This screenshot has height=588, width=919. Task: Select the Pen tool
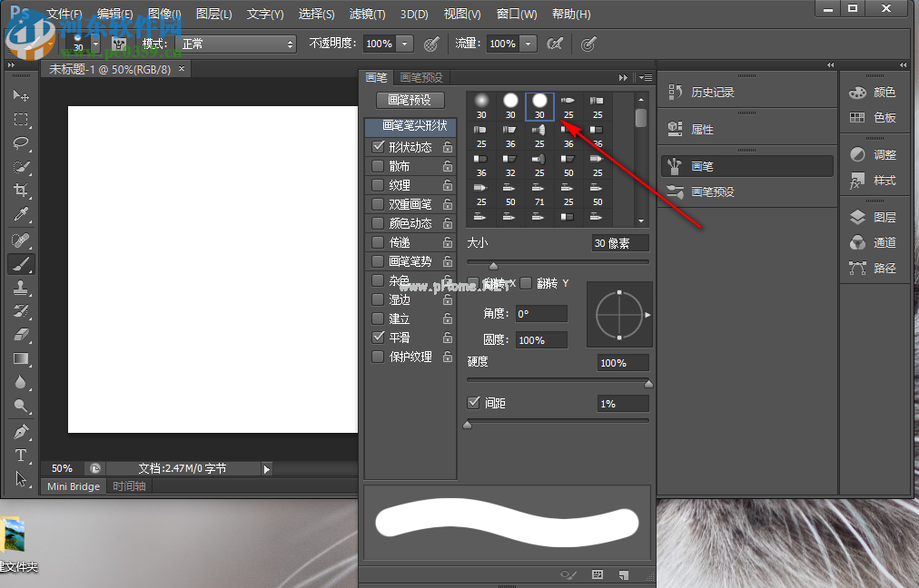(x=21, y=431)
